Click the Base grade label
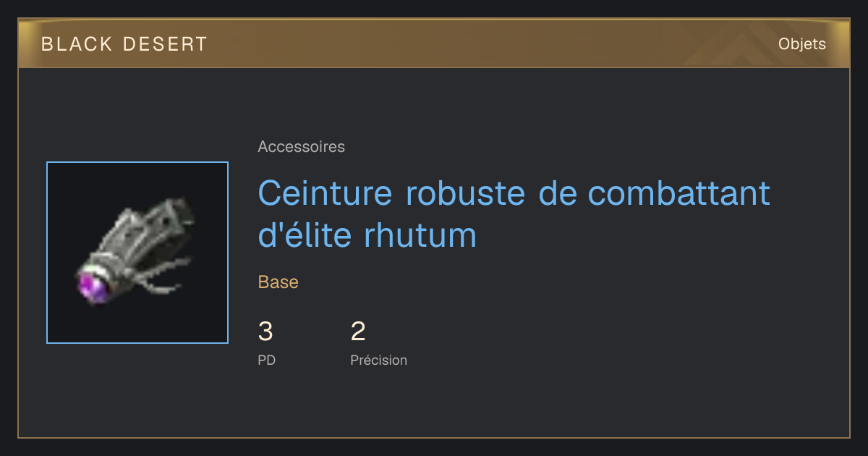This screenshot has width=868, height=456. pos(278,282)
